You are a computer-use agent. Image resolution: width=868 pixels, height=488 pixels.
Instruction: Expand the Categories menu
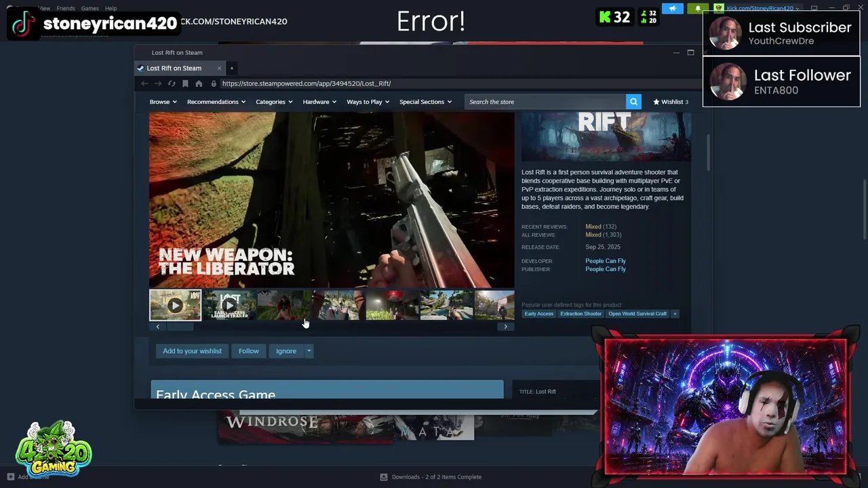click(274, 102)
